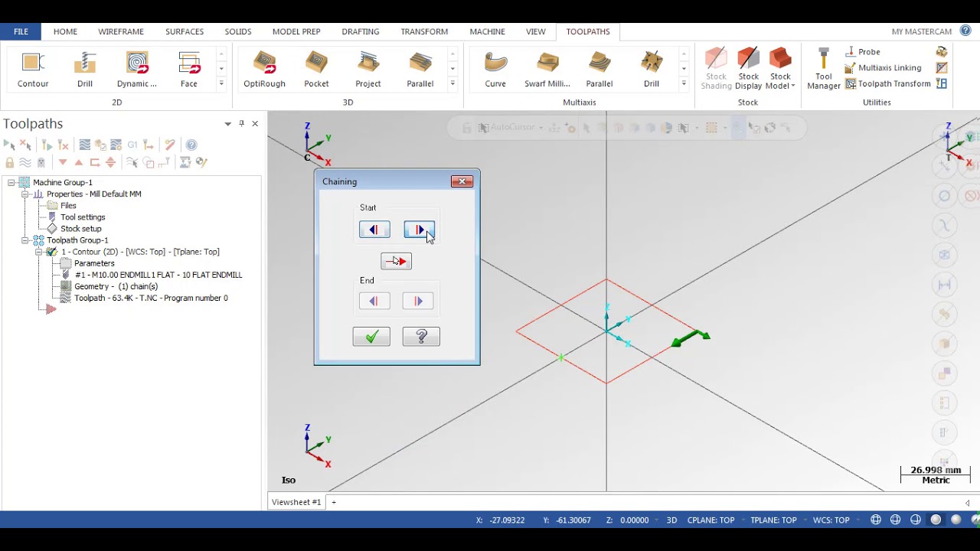Close the Chaining dialog
The image size is (980, 551).
pos(462,181)
